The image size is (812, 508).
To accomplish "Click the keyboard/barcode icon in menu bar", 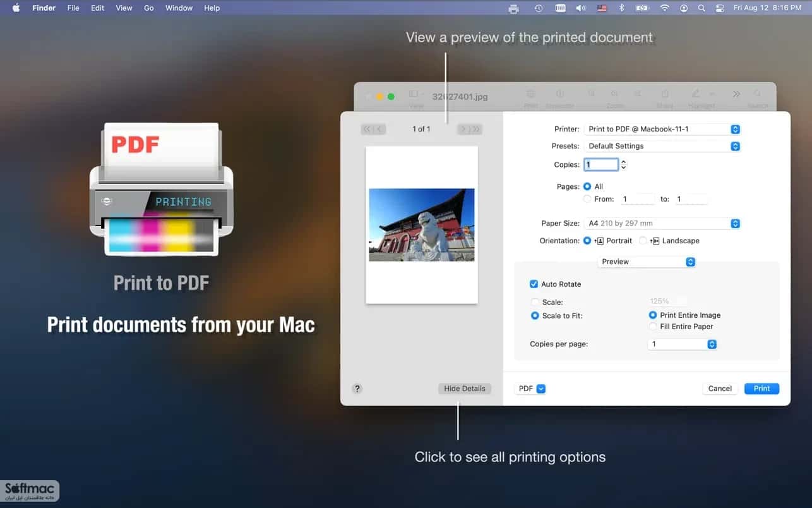I will coord(559,8).
